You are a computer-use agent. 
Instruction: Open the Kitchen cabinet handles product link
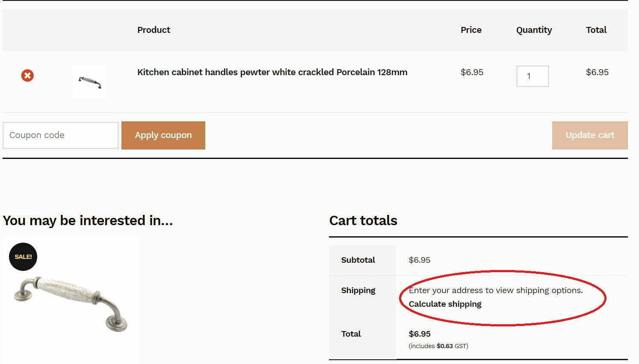pyautogui.click(x=272, y=72)
